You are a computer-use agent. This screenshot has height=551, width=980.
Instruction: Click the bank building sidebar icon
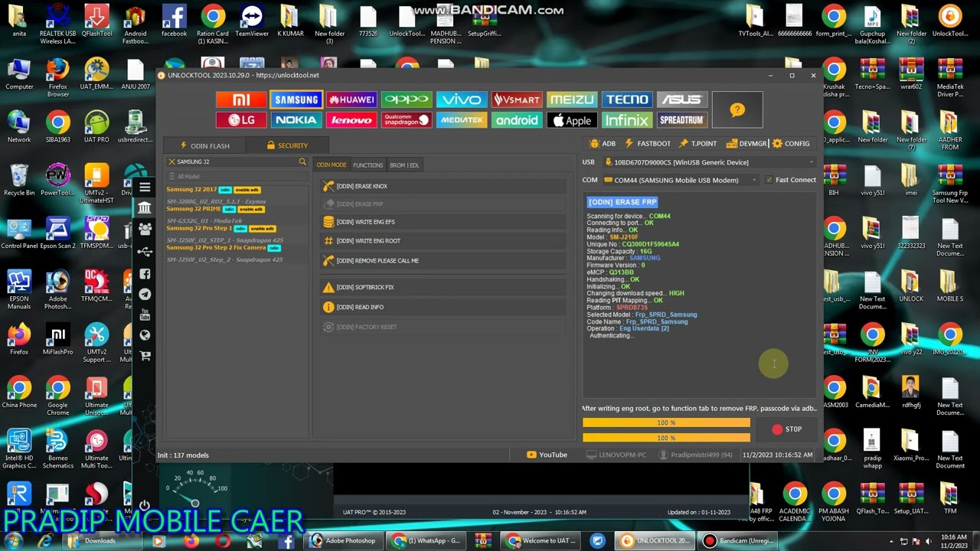click(x=145, y=207)
